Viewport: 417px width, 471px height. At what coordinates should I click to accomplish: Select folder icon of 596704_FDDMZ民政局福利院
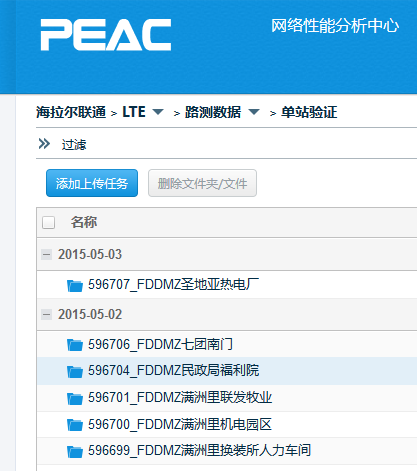[75, 371]
